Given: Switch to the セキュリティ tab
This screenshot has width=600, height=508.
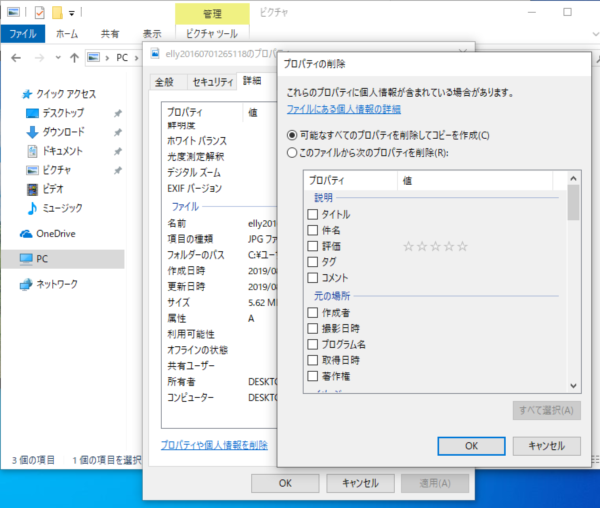Looking at the screenshot, I should [x=212, y=81].
